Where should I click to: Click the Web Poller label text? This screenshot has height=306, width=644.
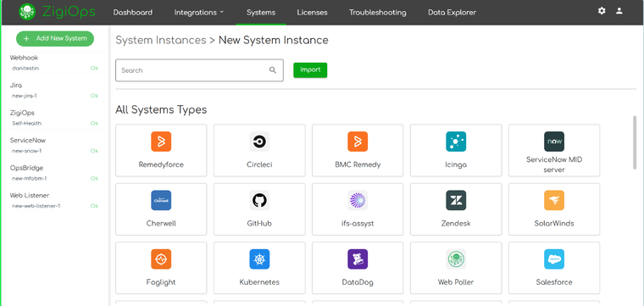click(x=456, y=282)
